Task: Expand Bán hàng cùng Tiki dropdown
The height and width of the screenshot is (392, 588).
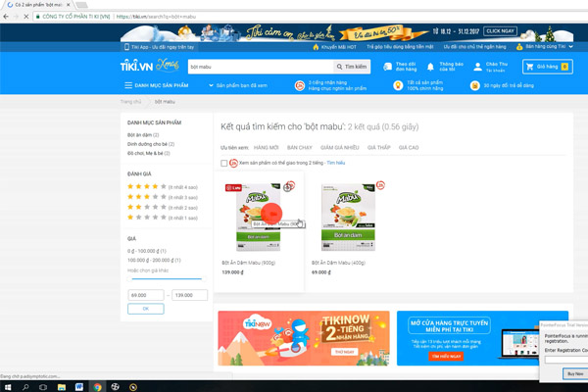Action: pyautogui.click(x=545, y=46)
